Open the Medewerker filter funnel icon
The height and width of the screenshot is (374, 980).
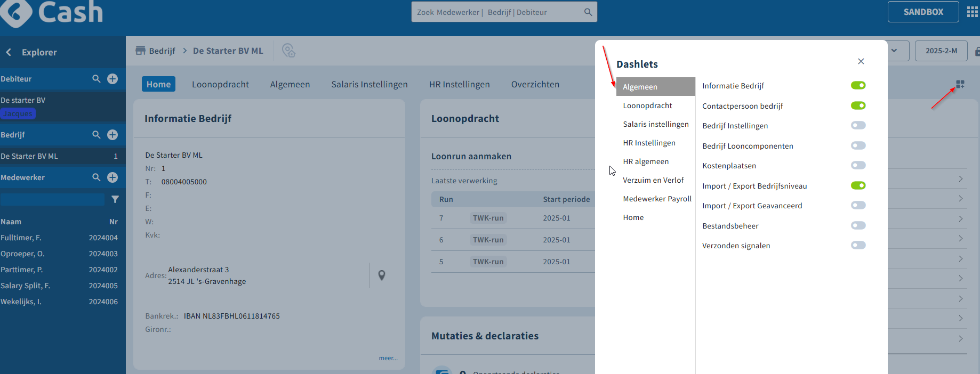coord(115,199)
